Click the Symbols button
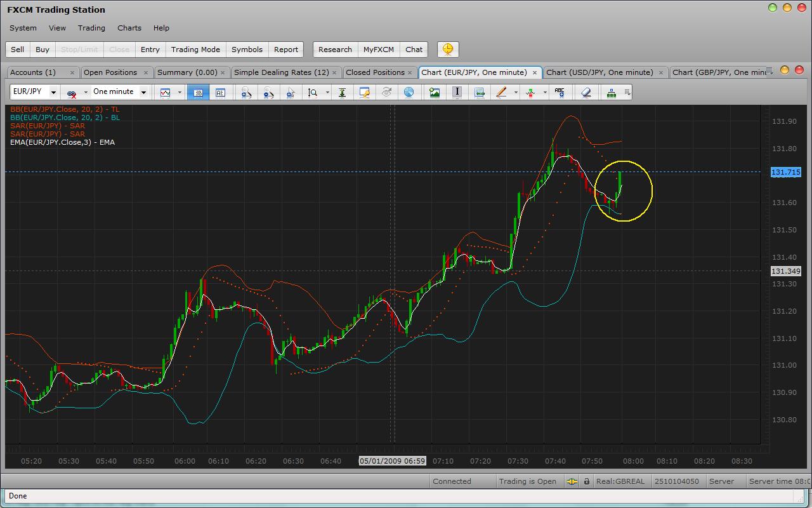The image size is (812, 508). (x=247, y=50)
